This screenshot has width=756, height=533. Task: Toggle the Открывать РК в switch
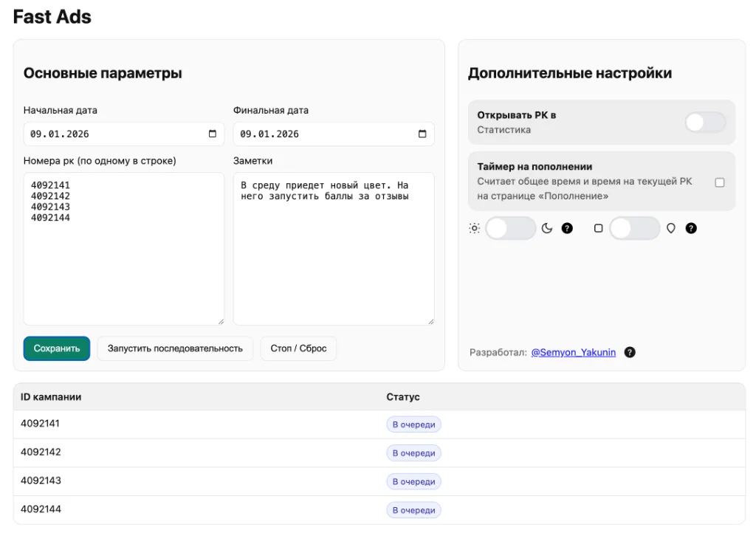point(705,123)
